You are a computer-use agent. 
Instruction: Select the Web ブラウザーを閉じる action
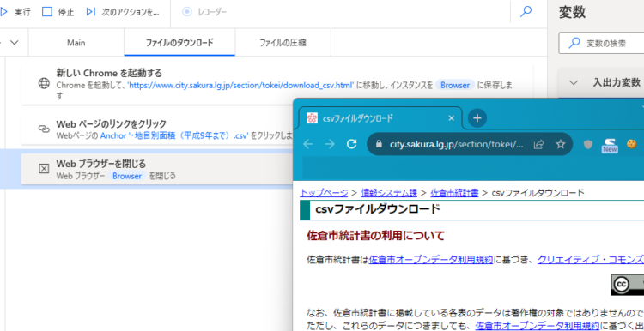pos(157,169)
